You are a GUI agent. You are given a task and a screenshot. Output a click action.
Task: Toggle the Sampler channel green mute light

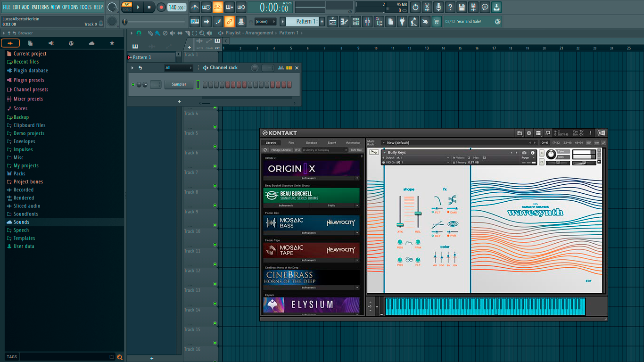coord(133,84)
